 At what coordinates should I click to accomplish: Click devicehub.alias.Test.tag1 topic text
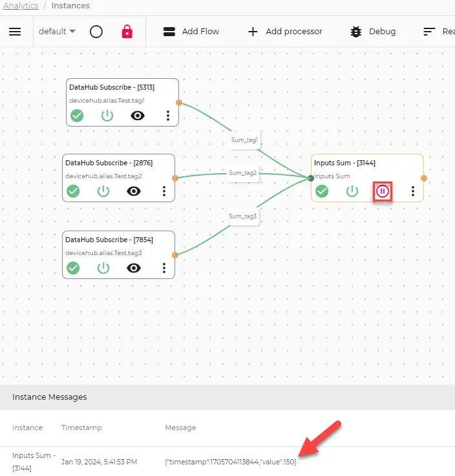[107, 101]
